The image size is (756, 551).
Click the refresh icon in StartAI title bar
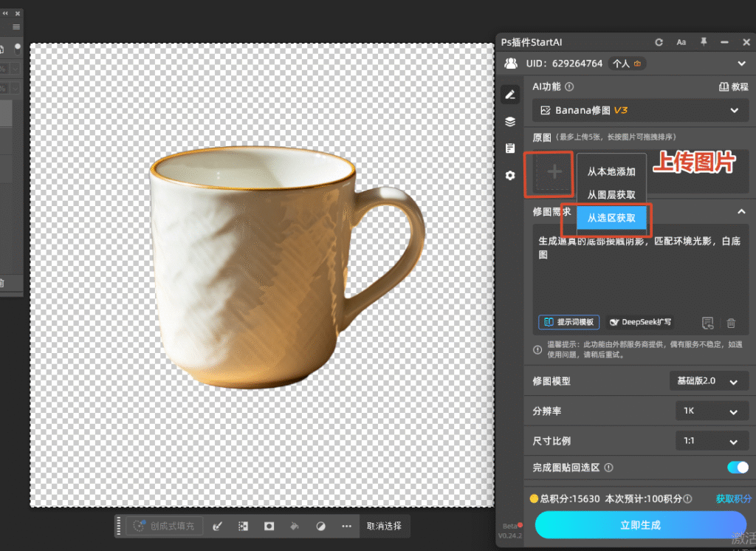point(659,42)
